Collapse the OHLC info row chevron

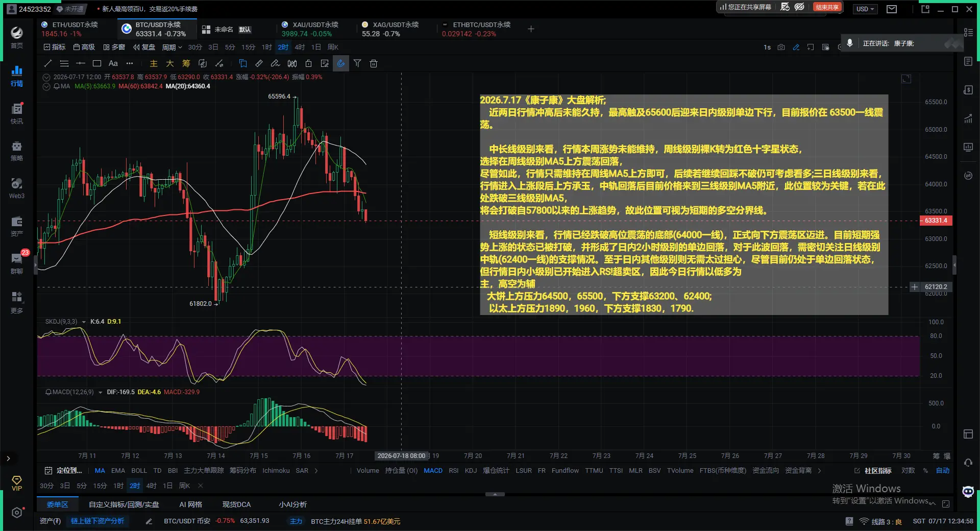pos(46,77)
